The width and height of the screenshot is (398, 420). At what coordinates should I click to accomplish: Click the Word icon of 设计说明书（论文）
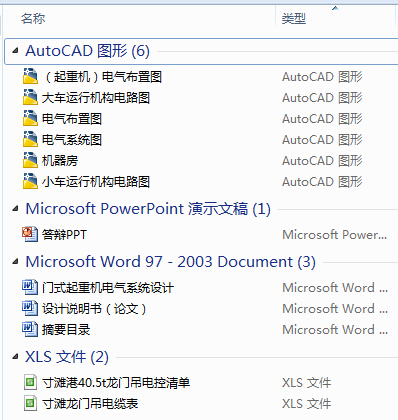[30, 308]
